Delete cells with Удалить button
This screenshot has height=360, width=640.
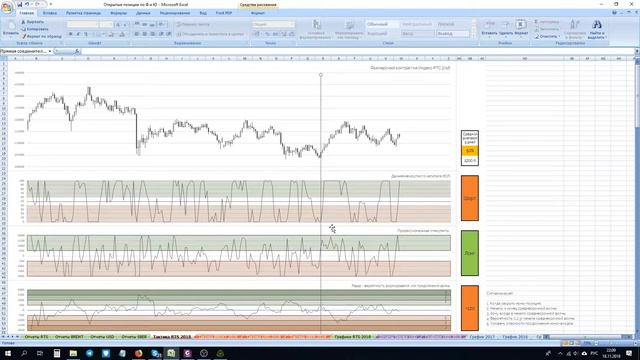point(506,29)
